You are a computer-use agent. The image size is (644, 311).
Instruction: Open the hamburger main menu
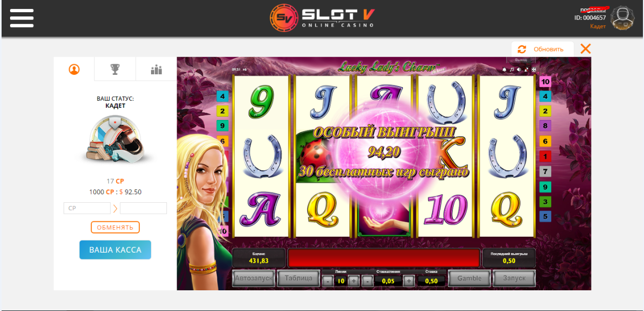21,18
